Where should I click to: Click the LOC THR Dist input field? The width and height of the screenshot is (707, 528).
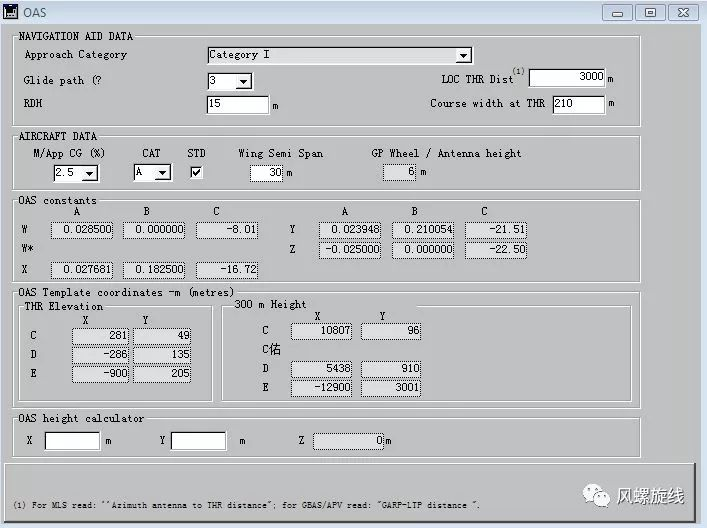click(567, 77)
